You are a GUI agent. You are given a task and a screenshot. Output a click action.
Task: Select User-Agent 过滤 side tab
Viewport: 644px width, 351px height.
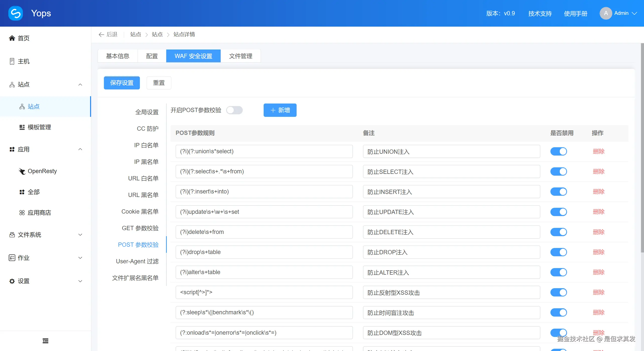click(137, 261)
